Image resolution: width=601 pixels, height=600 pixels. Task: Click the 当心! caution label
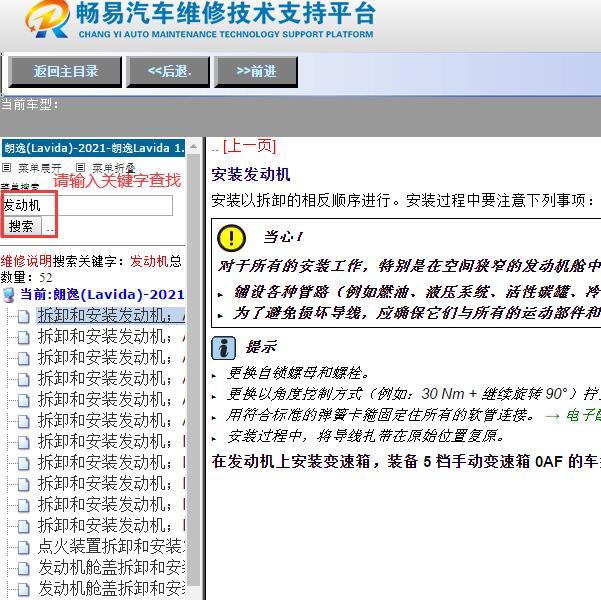pyautogui.click(x=283, y=237)
